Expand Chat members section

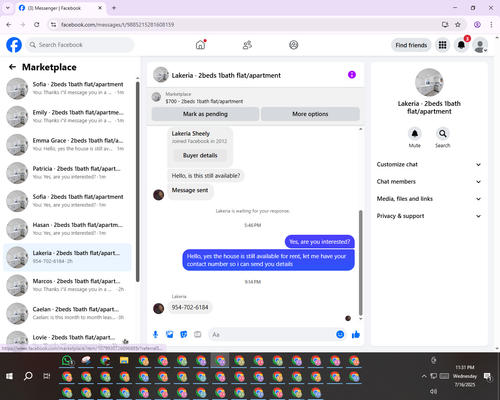click(429, 182)
